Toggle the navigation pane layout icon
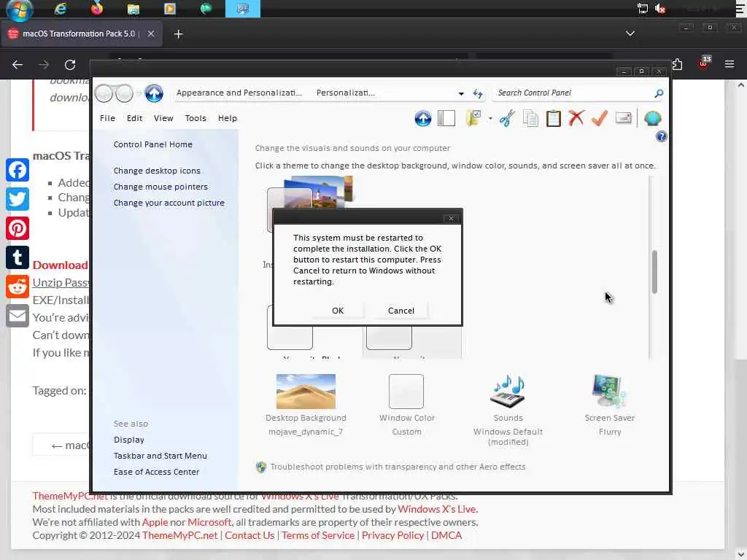The width and height of the screenshot is (747, 560). click(446, 118)
